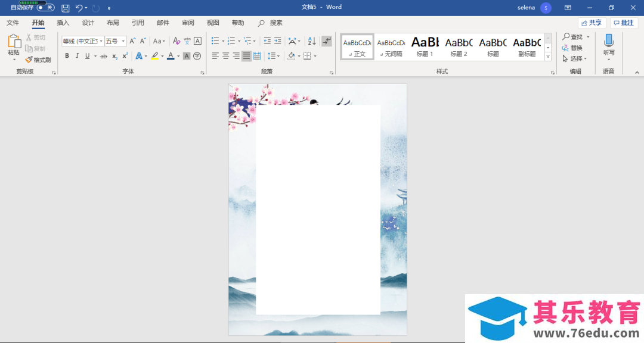The image size is (644, 343).
Task: Toggle underline formatting
Action: 88,56
